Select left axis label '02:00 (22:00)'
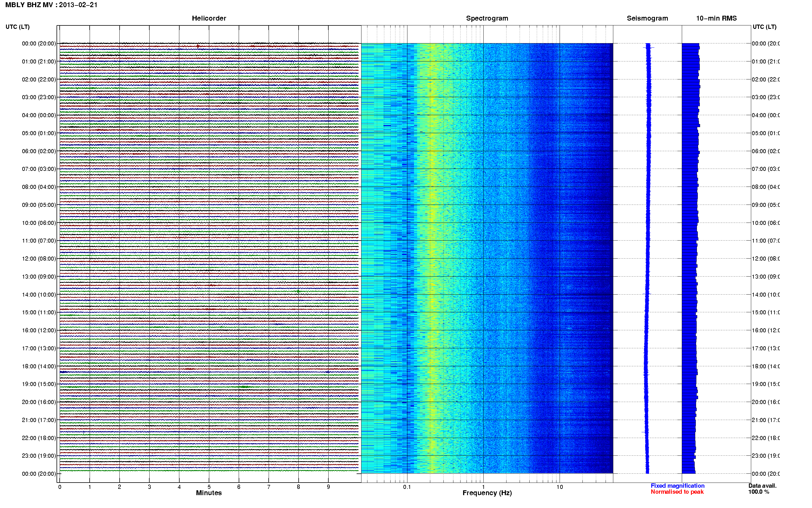The image size is (812, 508). coord(39,79)
